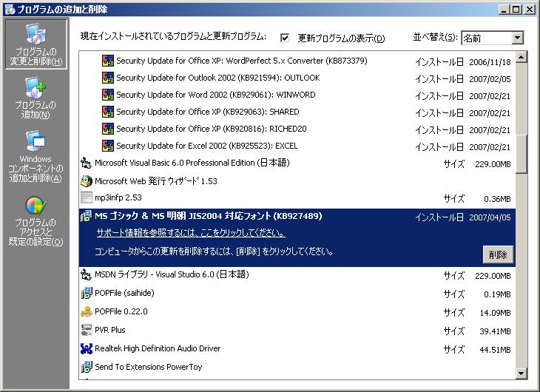540x392 pixels.
Task: Click scrollbar up arrow in program list
Action: [x=522, y=58]
